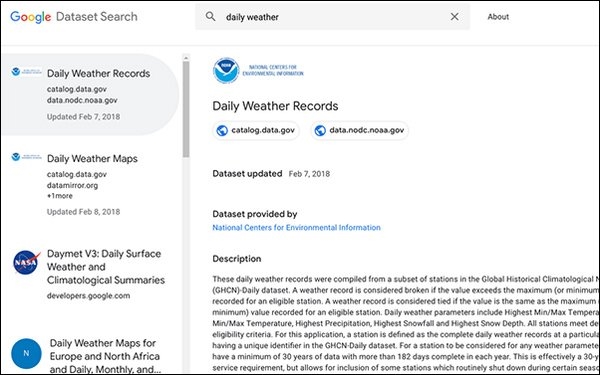Click the 'Description' heading

[237, 259]
